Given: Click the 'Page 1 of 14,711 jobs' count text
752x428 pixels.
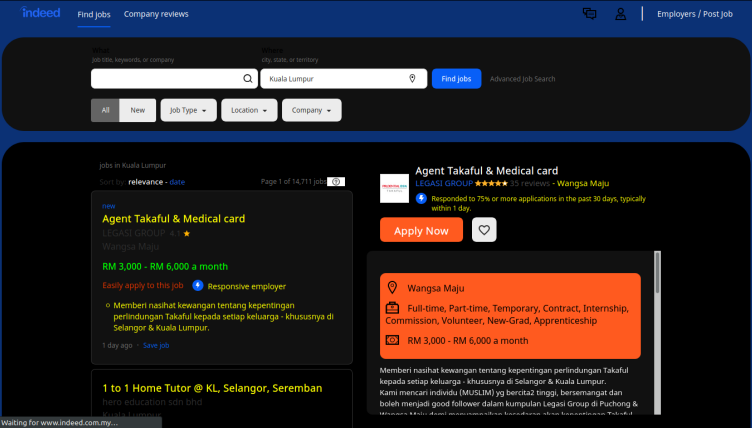Looking at the screenshot, I should point(294,182).
